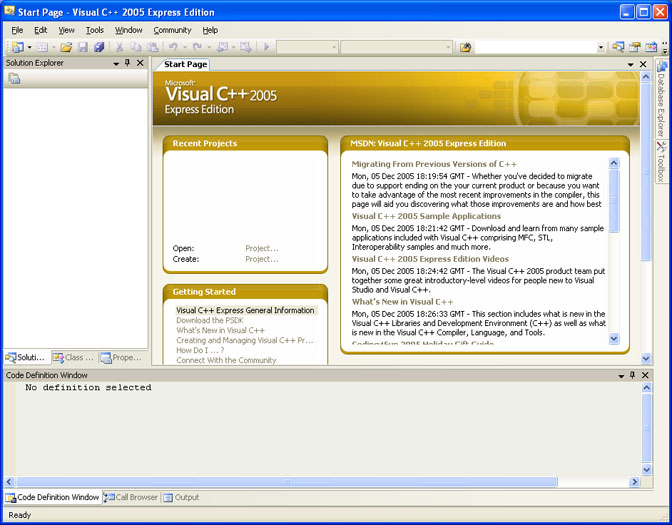Click the Save All stacked disks icon
The width and height of the screenshot is (672, 525).
click(99, 47)
